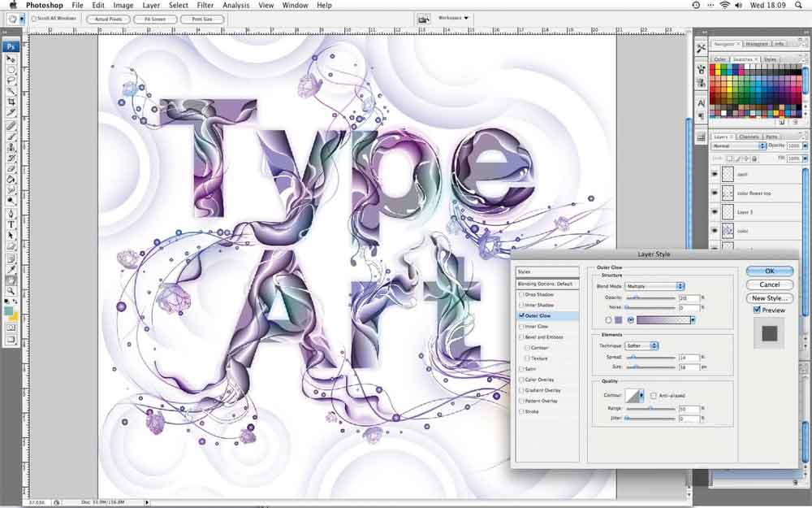
Task: Select the Eyedropper tool
Action: pos(11,270)
